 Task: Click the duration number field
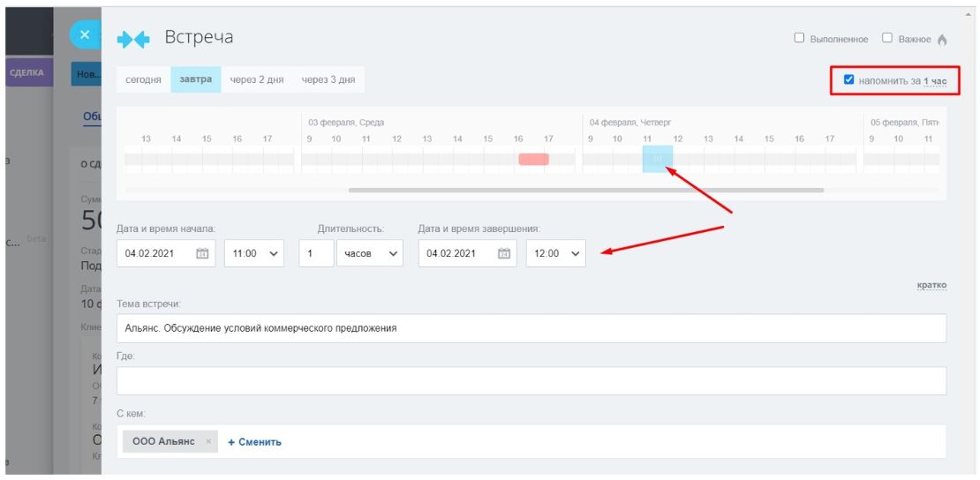pyautogui.click(x=316, y=254)
